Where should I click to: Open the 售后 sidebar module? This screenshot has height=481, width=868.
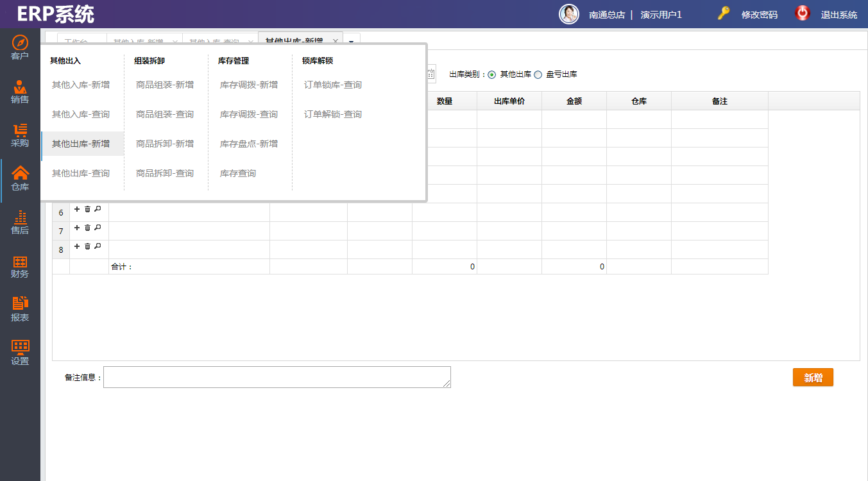[x=20, y=222]
